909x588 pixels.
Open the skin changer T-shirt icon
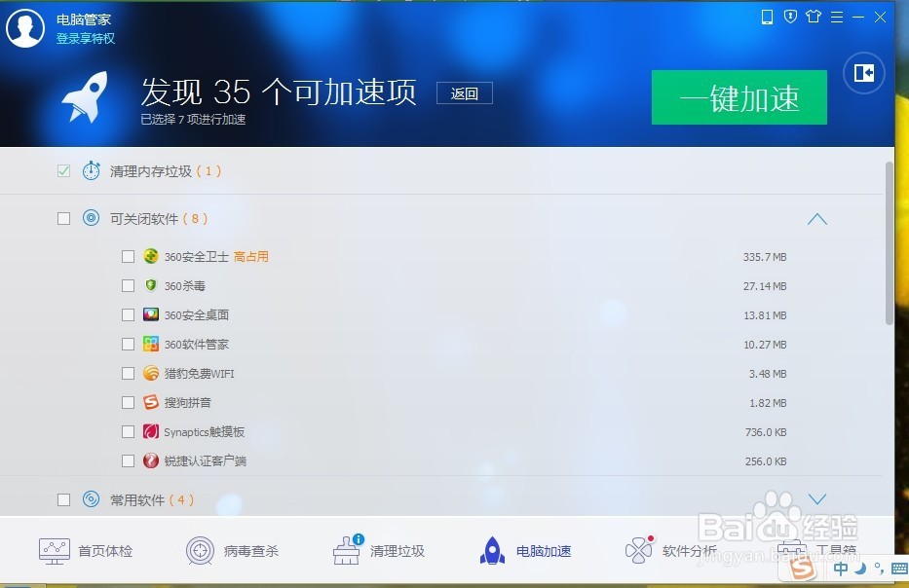[x=814, y=17]
